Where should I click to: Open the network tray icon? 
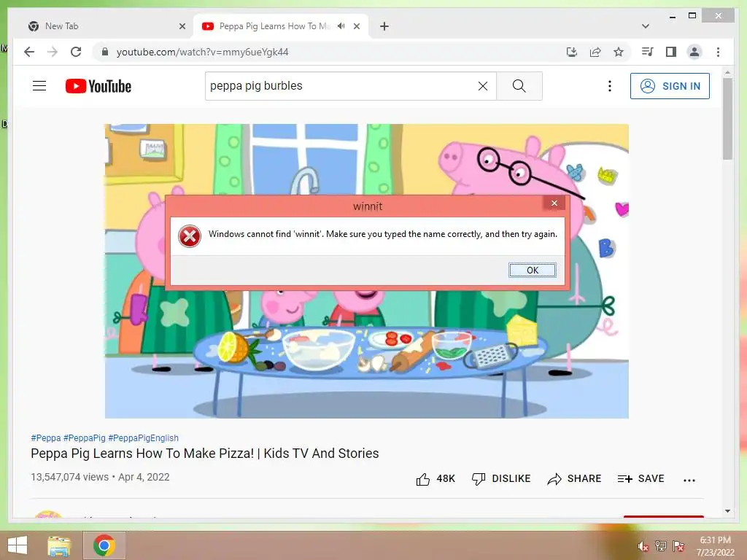660,546
